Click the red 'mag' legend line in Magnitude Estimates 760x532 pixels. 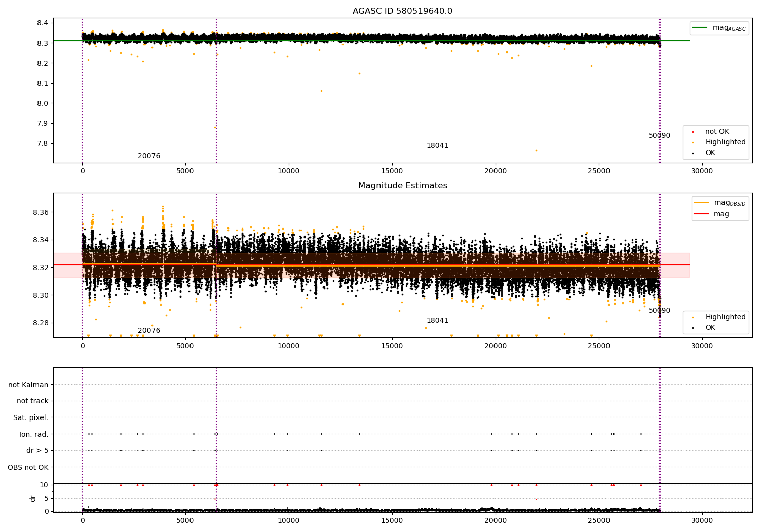(x=702, y=214)
